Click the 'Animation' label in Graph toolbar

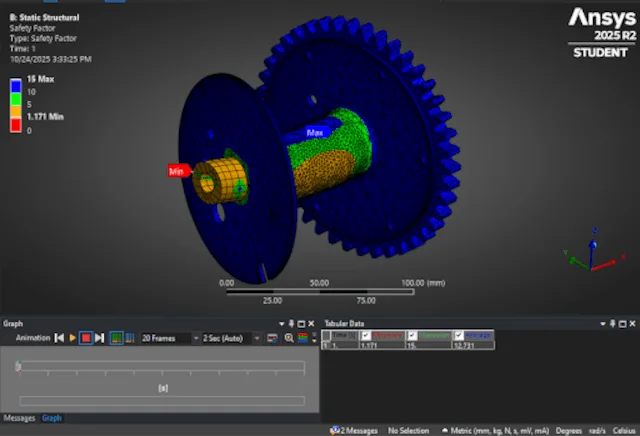[x=33, y=338]
